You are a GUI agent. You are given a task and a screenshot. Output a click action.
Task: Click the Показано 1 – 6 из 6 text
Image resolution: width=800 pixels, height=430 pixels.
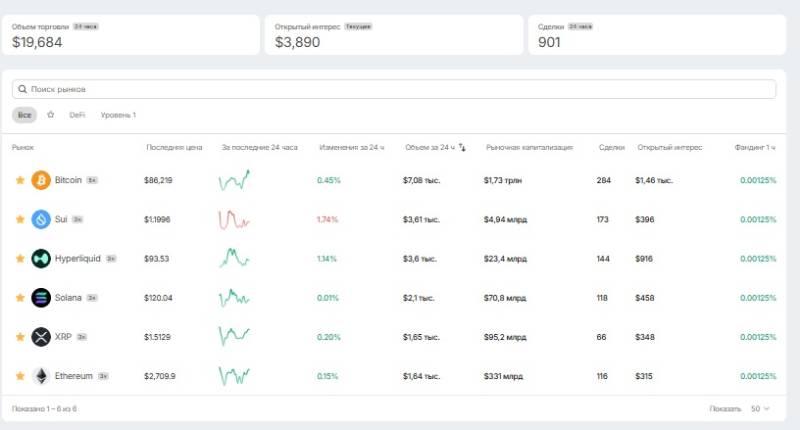[x=44, y=409]
